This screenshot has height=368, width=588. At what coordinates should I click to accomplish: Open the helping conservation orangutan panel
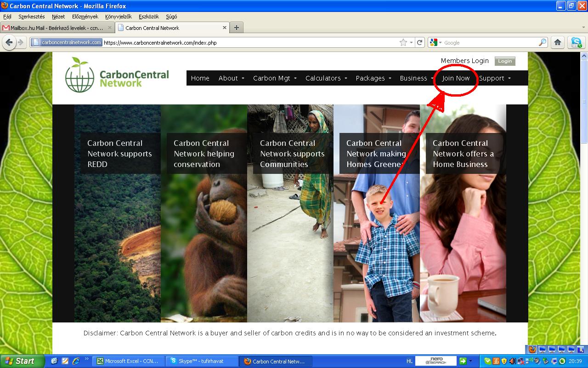tap(204, 213)
